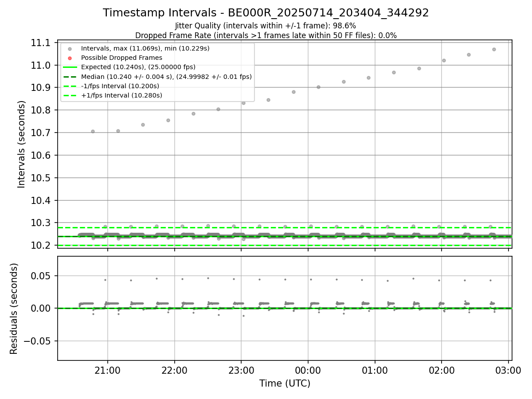Select legend entry '+1/fps Interval (10.280s)'
The image size is (532, 399).
pyautogui.click(x=121, y=95)
